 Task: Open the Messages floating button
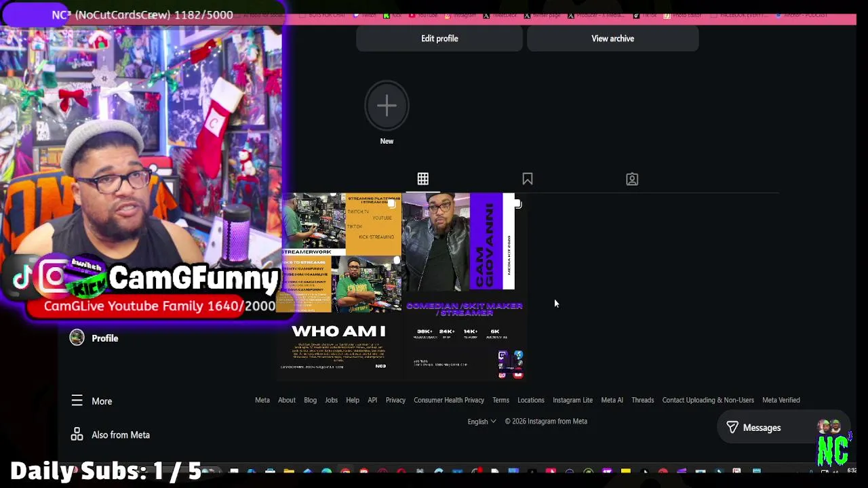[783, 428]
